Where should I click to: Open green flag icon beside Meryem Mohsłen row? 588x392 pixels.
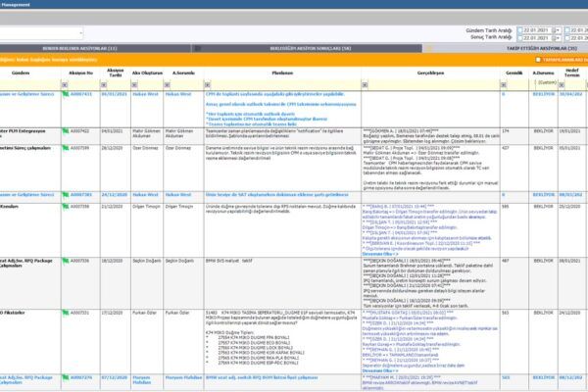pos(66,377)
